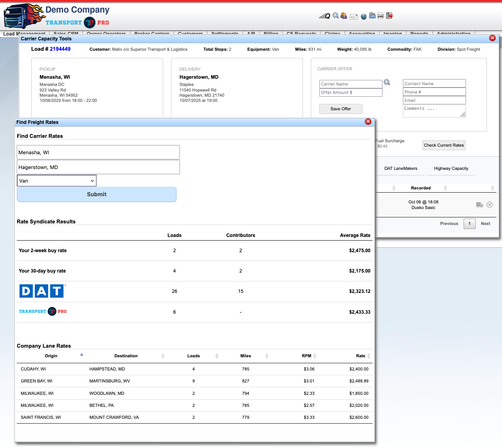Click the printer icon
Viewport: 502px width, 448px height.
coord(380,16)
